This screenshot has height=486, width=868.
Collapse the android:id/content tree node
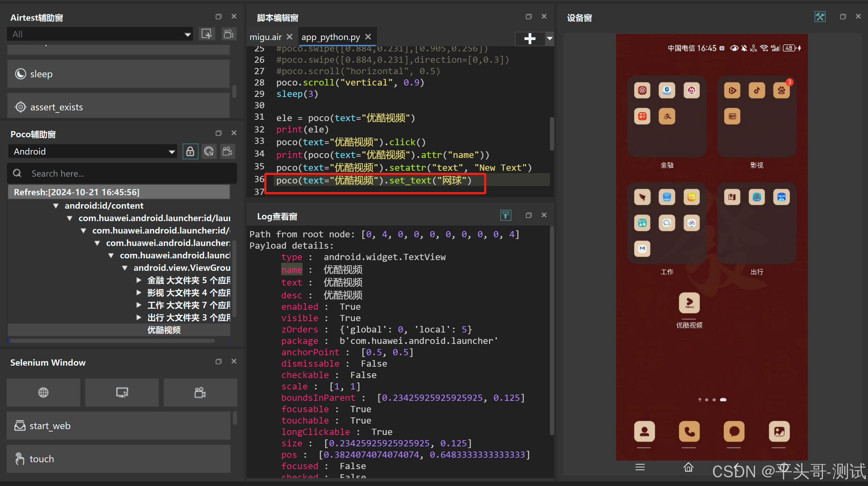56,206
